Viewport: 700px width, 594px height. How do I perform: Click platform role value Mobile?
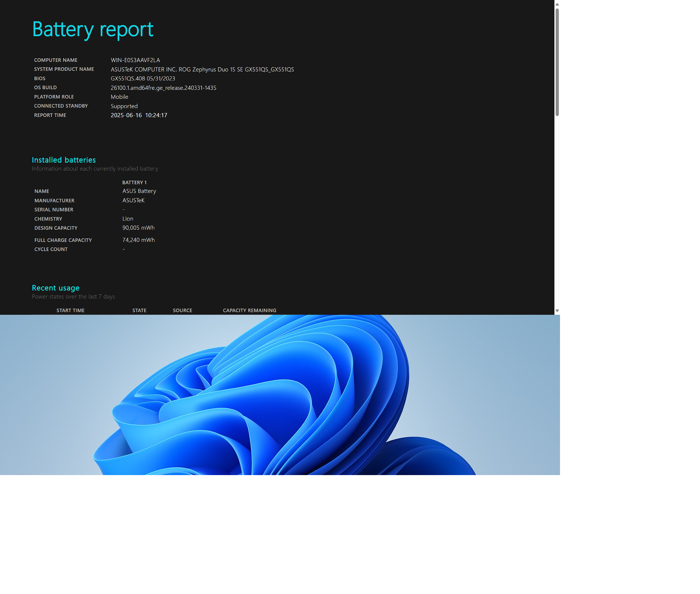[x=120, y=97]
